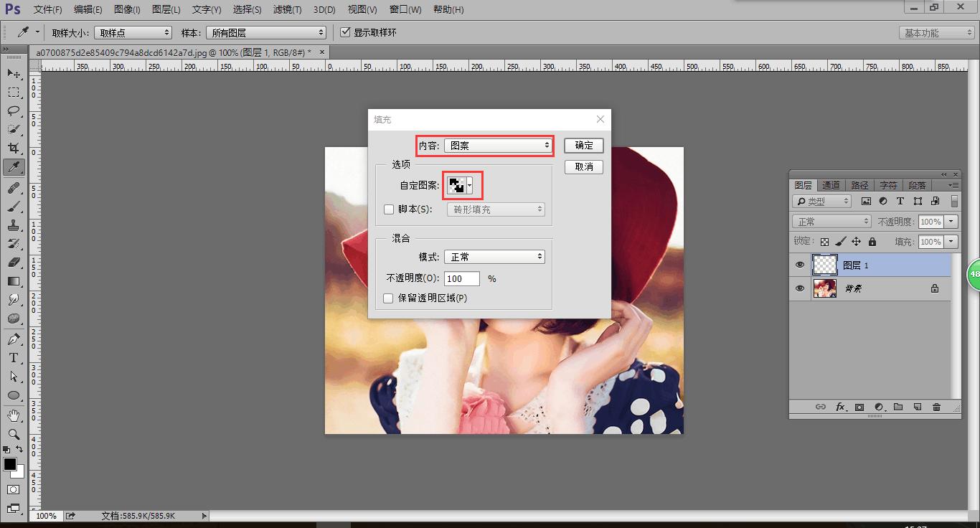This screenshot has height=528, width=980.
Task: Open the 内容 dropdown showing 图案
Action: [499, 146]
